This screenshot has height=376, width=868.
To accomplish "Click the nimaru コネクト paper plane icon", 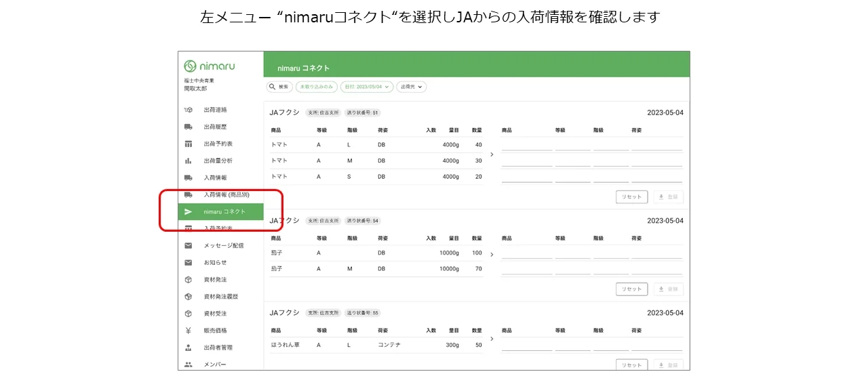I will tap(189, 211).
